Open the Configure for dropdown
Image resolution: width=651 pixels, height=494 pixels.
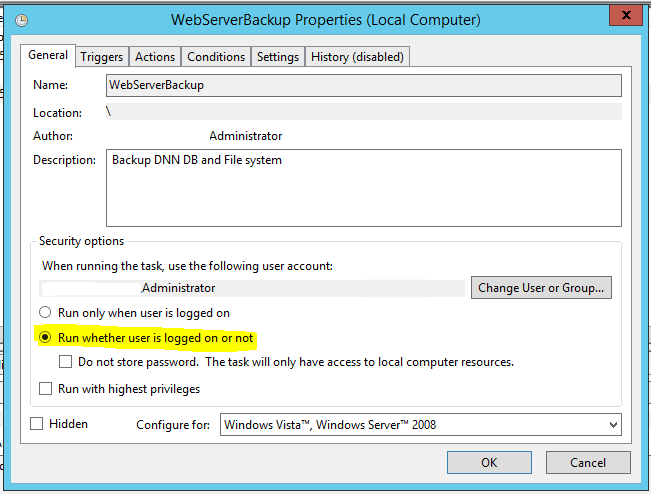click(421, 425)
